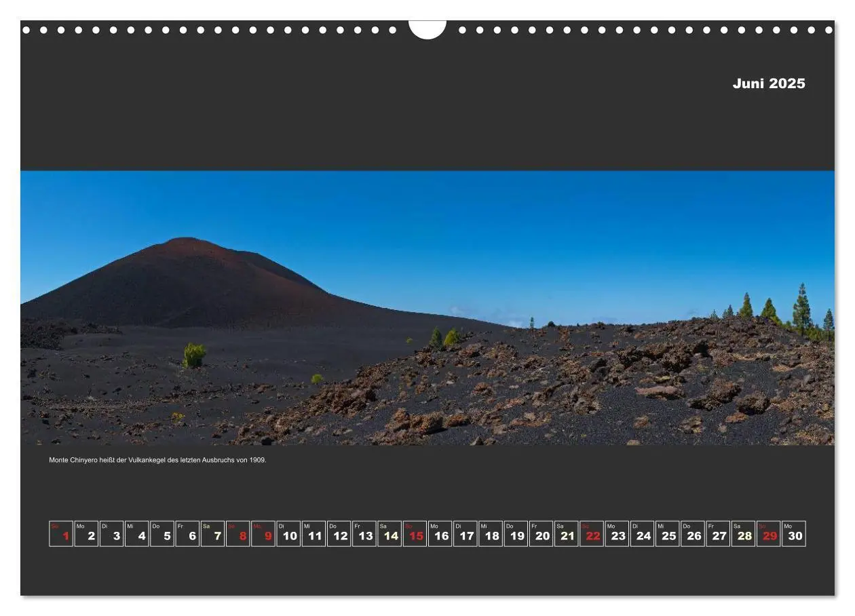This screenshot has width=855, height=616.
Task: Click the caption "Monte Chinyero heißt der Vulkankegel..."
Action: 157,460
